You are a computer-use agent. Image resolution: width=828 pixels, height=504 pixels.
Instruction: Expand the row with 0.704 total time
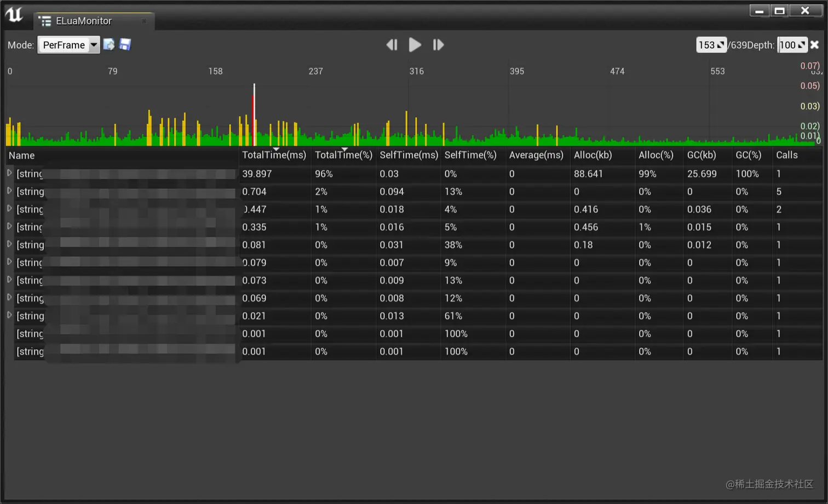point(9,191)
